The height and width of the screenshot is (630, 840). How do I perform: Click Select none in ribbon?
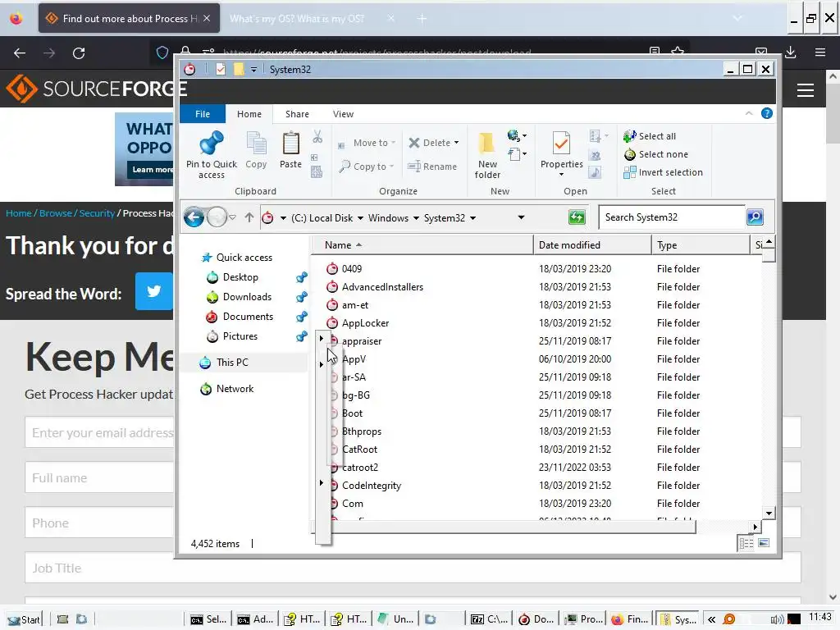pos(655,154)
